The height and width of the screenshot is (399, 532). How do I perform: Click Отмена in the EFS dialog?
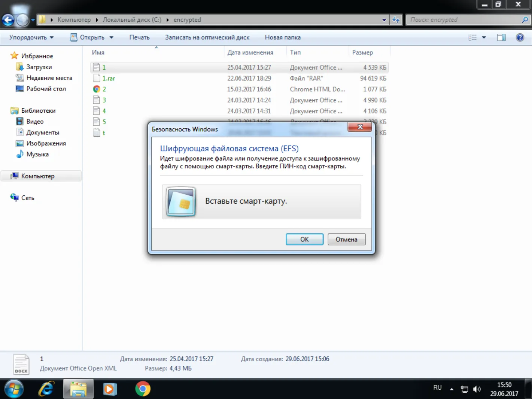pyautogui.click(x=346, y=239)
